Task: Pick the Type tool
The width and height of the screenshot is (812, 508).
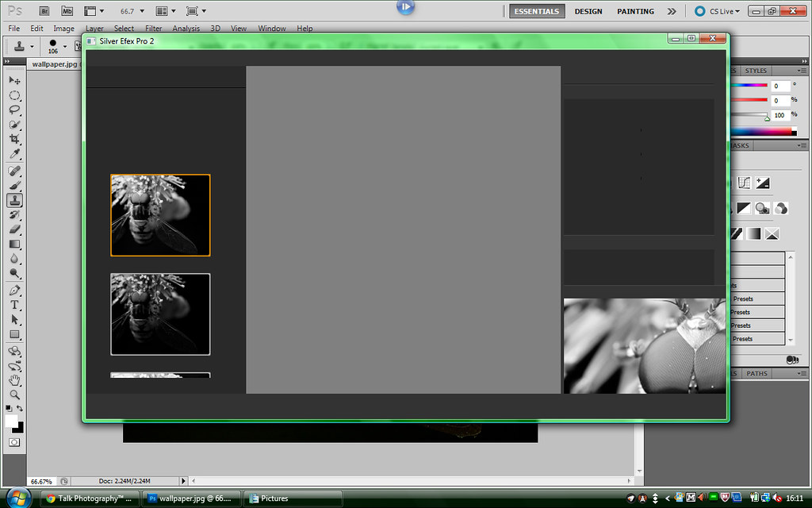Action: click(14, 305)
